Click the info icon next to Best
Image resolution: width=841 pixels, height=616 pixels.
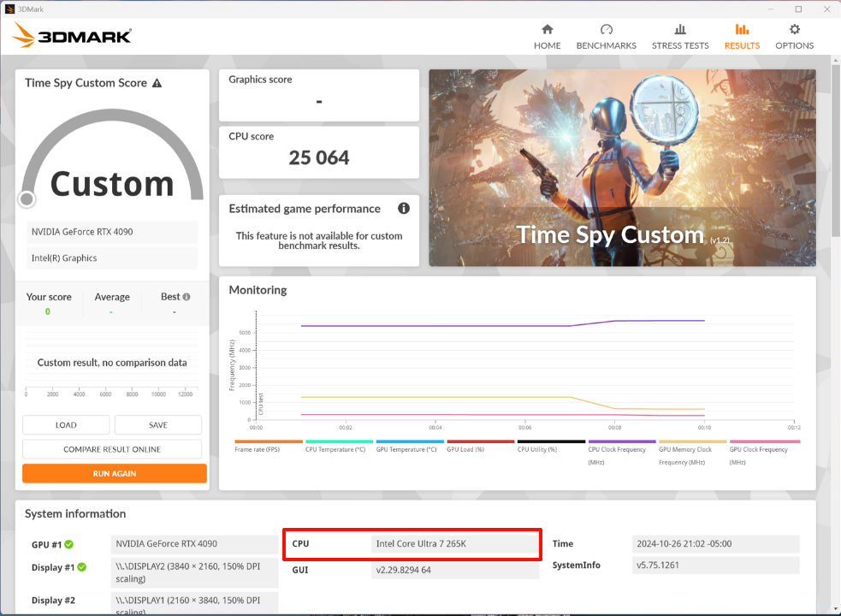tap(187, 297)
